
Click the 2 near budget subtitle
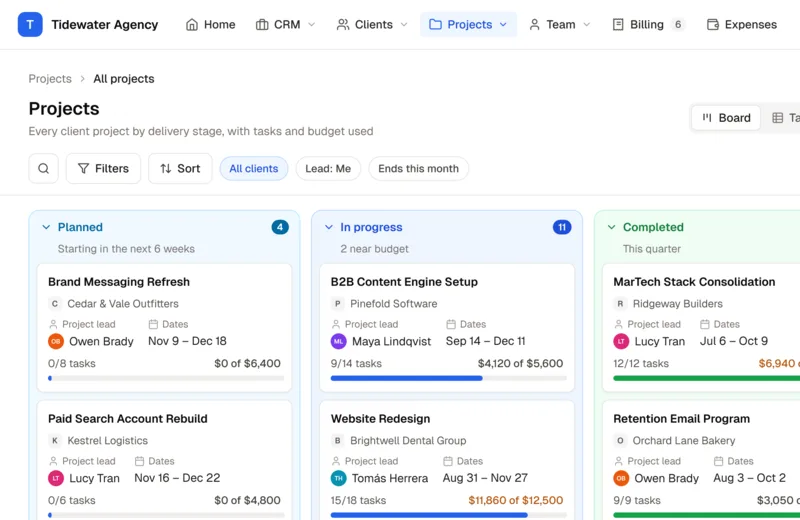point(374,249)
